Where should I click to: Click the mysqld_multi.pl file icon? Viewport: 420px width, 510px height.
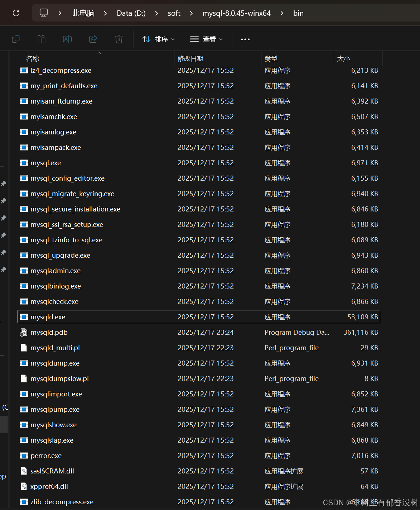(x=24, y=348)
